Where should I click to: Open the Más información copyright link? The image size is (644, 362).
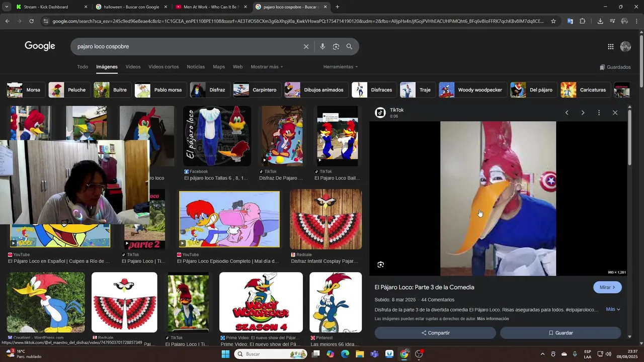(493, 319)
